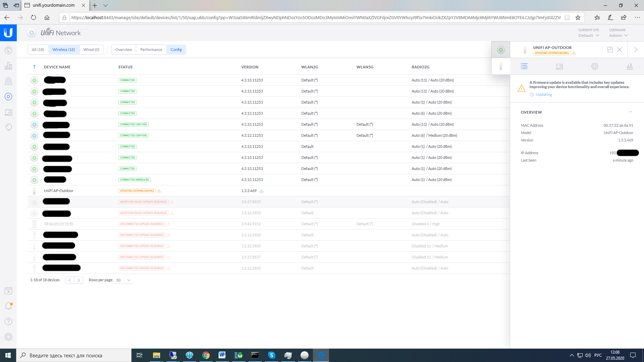
Task: Open the Alerts bell sidebar icon
Action: pyautogui.click(x=8, y=306)
